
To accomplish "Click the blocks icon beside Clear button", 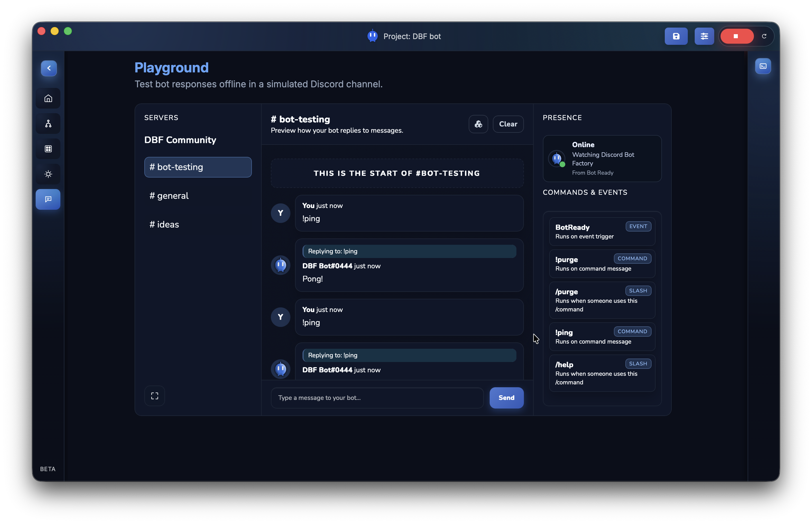I will click(478, 124).
